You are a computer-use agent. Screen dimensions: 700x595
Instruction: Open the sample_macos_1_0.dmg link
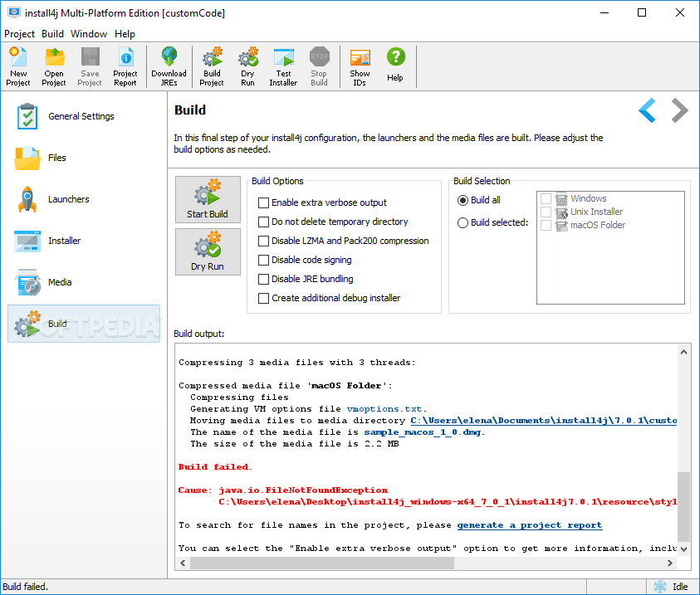coord(423,432)
